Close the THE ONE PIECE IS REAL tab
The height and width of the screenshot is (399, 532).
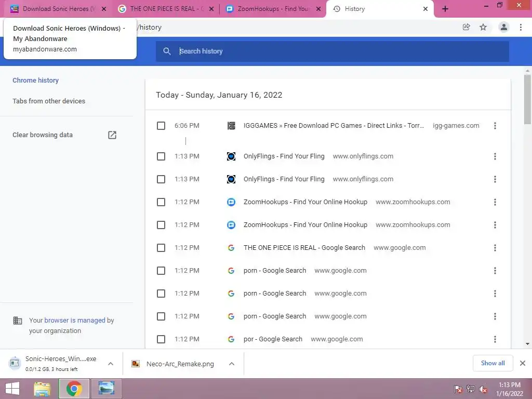tap(211, 9)
